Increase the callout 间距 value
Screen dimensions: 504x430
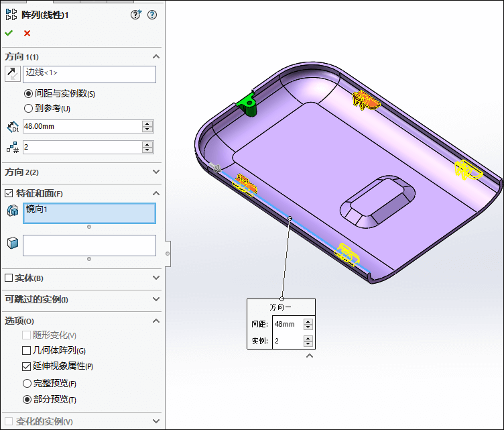tap(308, 321)
